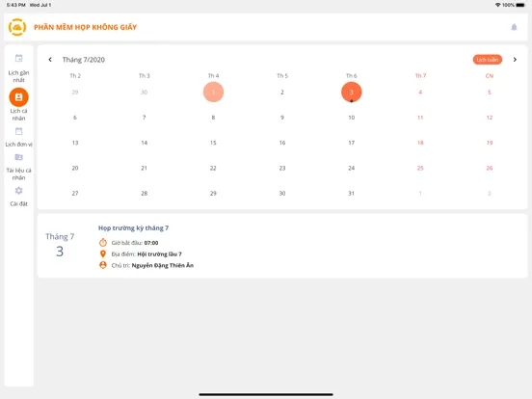532x399 pixels.
Task: Select date 16 in calendar
Action: (x=282, y=143)
